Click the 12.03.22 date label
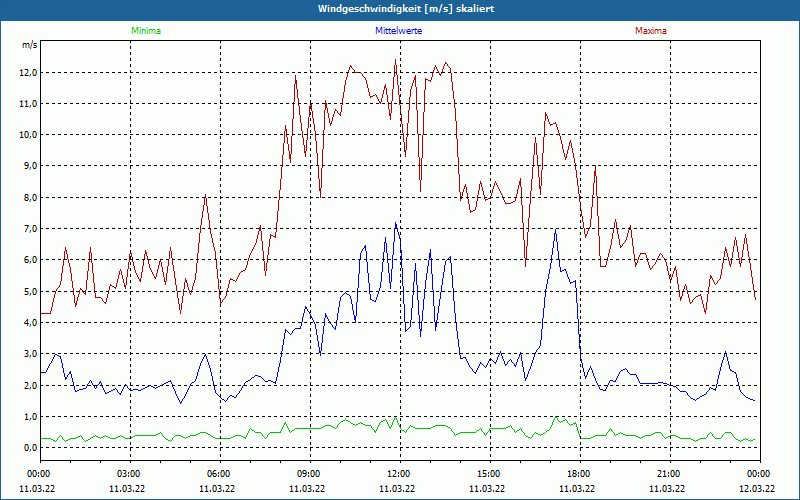 pyautogui.click(x=757, y=488)
